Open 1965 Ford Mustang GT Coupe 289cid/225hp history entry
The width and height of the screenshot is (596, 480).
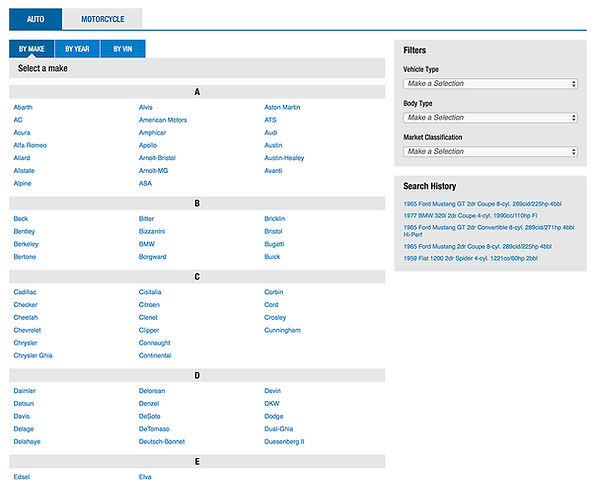click(x=482, y=204)
